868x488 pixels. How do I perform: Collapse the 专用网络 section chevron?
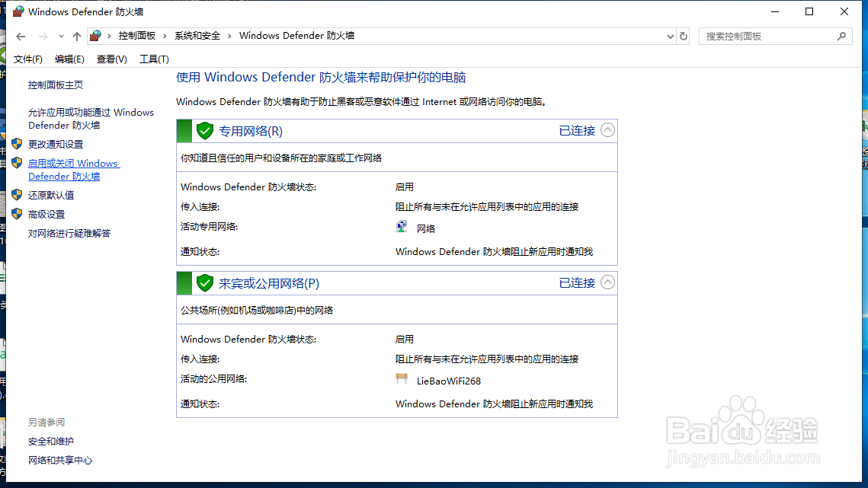pos(607,130)
